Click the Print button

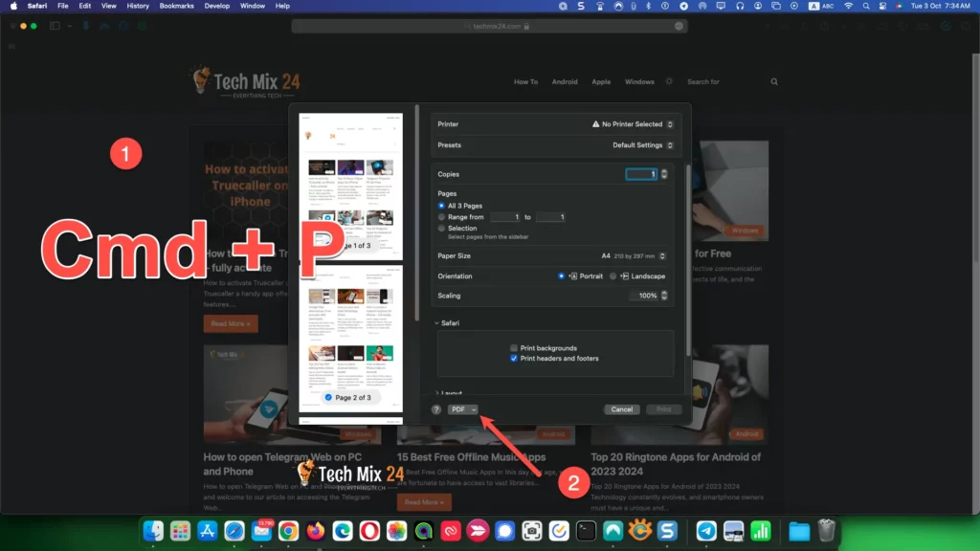pyautogui.click(x=664, y=409)
